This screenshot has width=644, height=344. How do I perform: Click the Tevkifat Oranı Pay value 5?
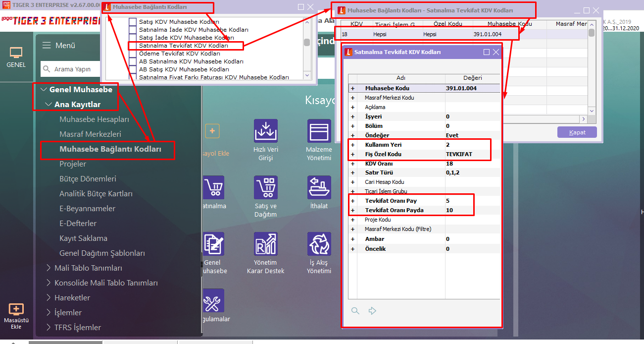pyautogui.click(x=447, y=201)
